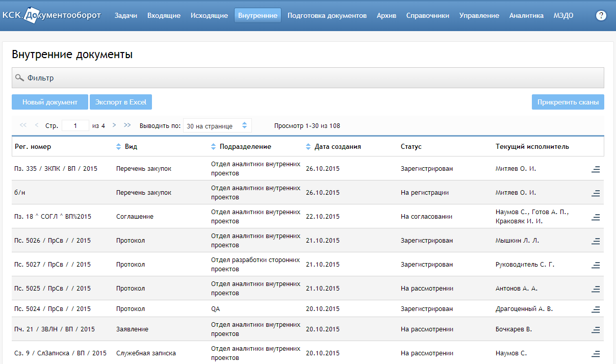Open actions menu icon for Соглашение row
This screenshot has width=616, height=364.
point(596,217)
